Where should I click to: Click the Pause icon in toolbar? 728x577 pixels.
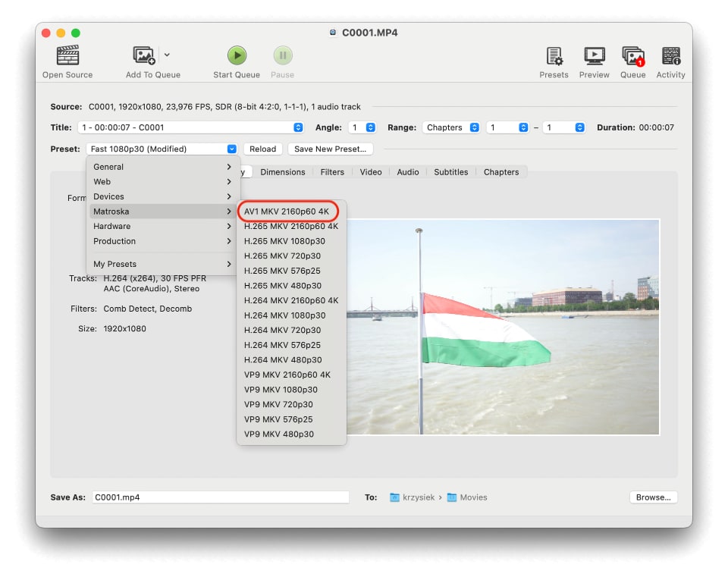click(282, 56)
